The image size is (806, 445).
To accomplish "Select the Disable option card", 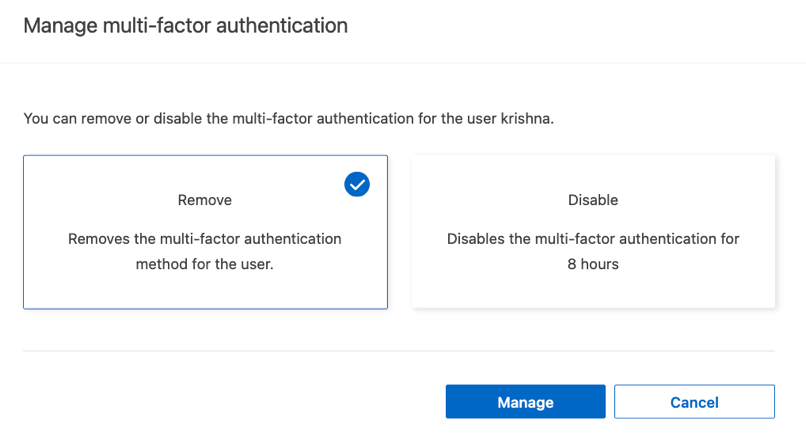I will pyautogui.click(x=593, y=231).
